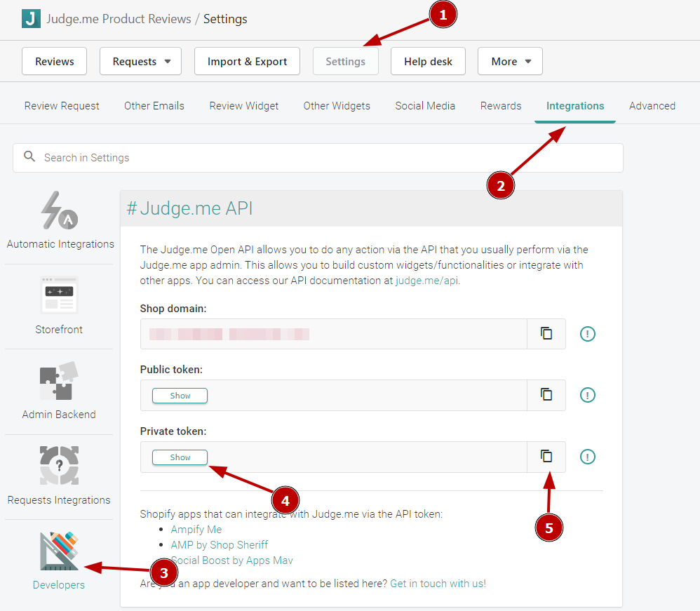This screenshot has height=611, width=700.
Task: Go to the Reviews page
Action: tap(55, 61)
